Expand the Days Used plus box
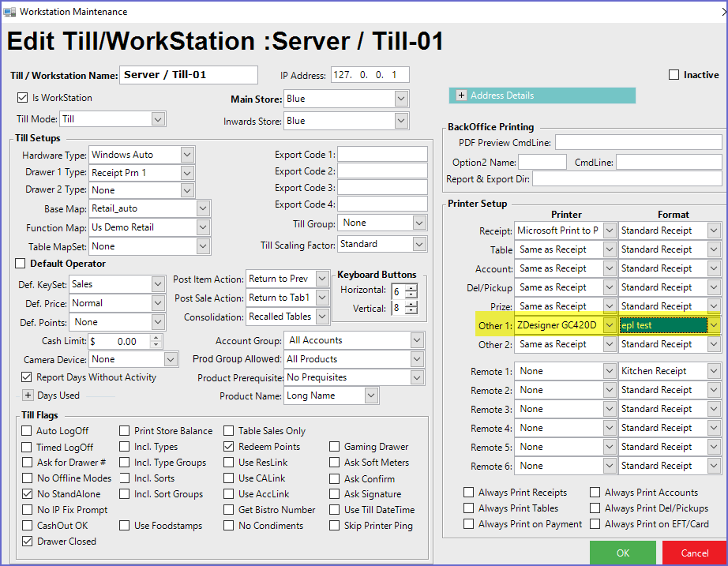The width and height of the screenshot is (728, 566). [28, 395]
